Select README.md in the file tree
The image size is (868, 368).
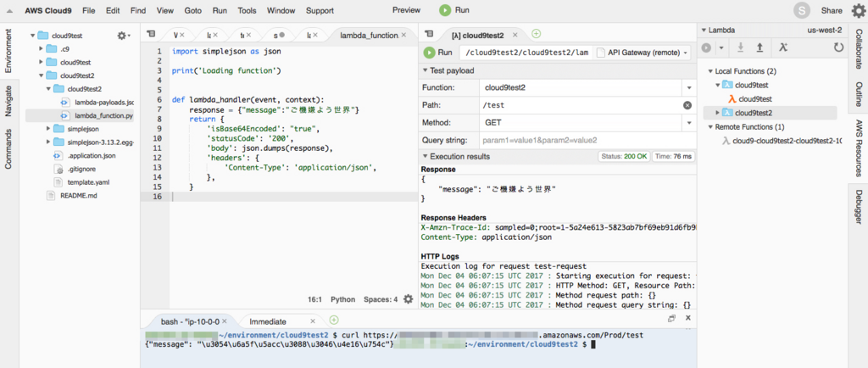(79, 195)
